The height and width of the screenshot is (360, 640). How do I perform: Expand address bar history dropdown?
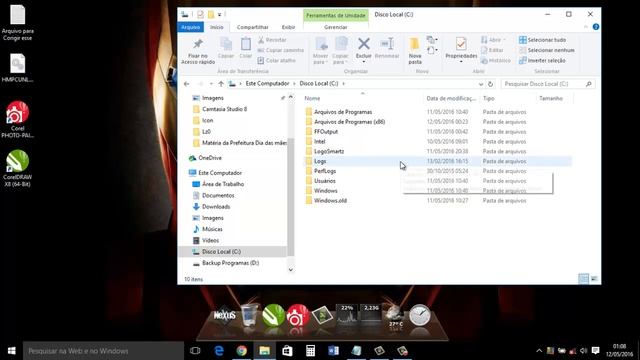(x=481, y=84)
